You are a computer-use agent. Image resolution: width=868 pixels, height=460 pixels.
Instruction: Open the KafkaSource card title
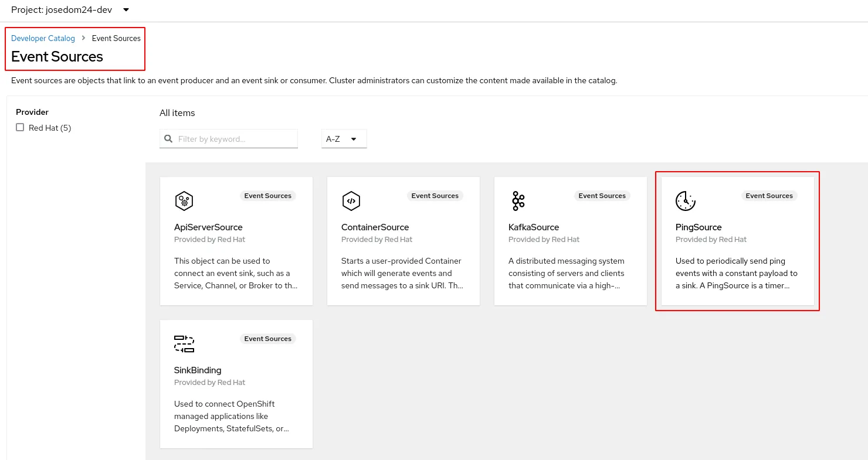pos(534,227)
